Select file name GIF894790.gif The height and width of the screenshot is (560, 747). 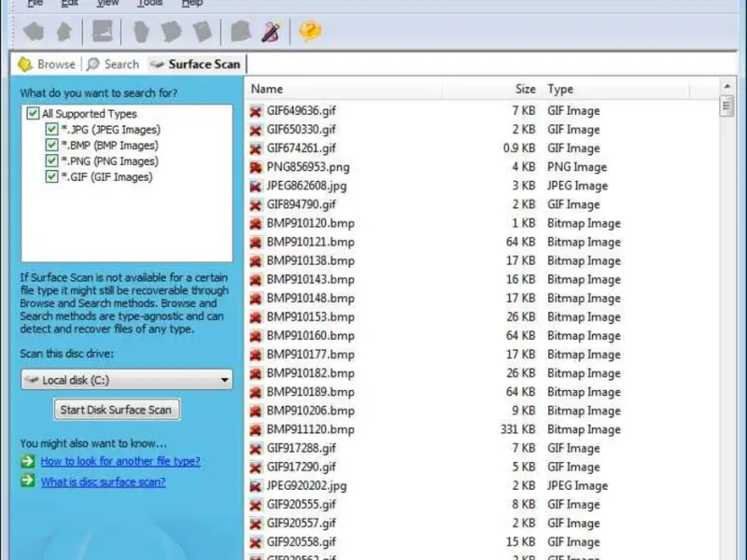click(301, 204)
